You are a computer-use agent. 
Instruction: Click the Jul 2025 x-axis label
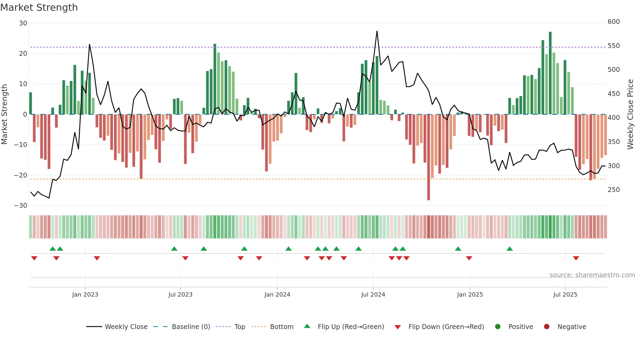[565, 294]
